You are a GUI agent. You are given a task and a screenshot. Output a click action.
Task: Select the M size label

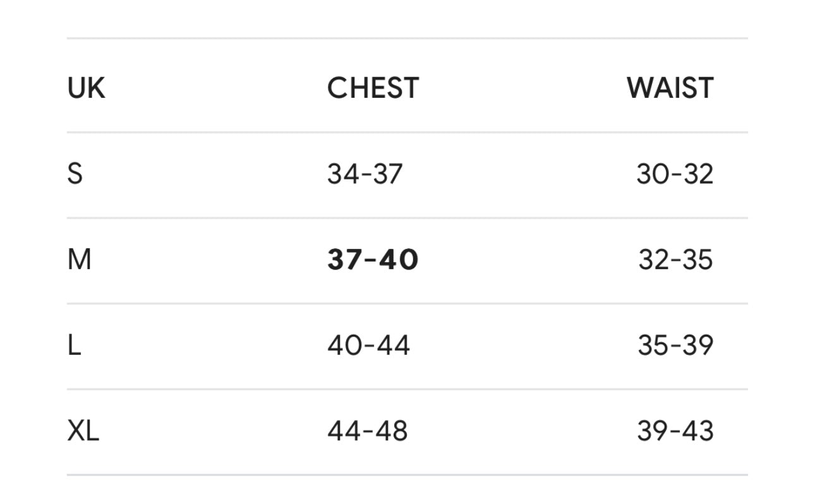tap(79, 260)
